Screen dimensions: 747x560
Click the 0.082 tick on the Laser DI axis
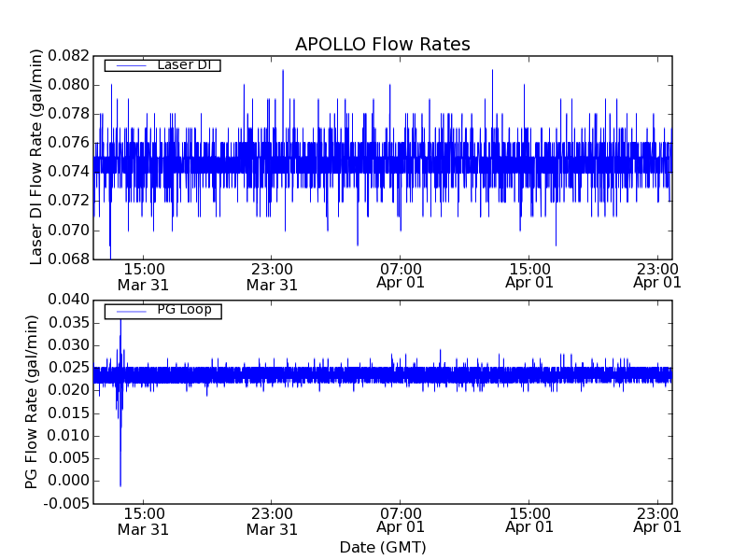click(x=68, y=56)
